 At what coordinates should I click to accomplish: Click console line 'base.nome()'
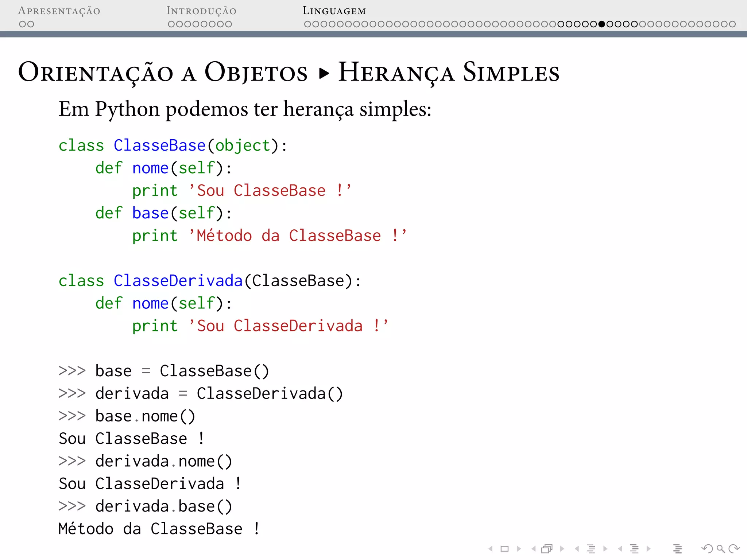pyautogui.click(x=127, y=416)
